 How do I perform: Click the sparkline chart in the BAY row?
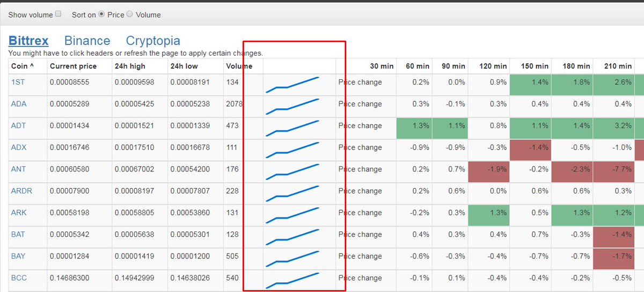click(292, 258)
